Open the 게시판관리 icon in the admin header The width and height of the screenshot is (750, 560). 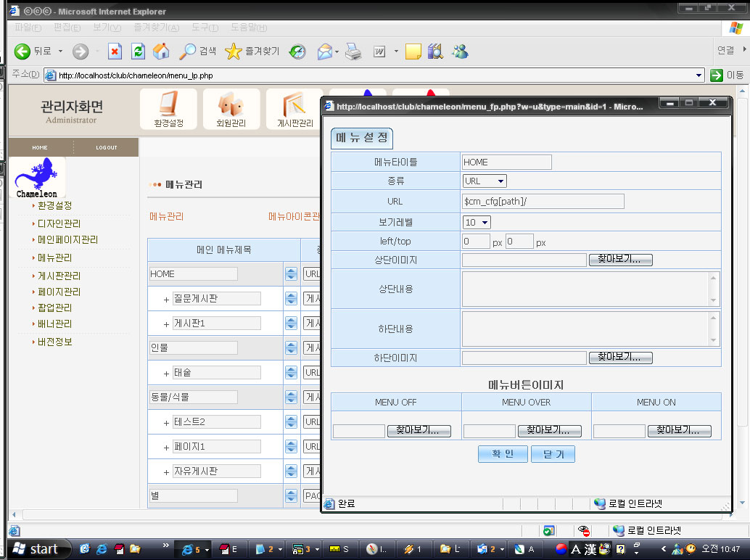pos(294,110)
